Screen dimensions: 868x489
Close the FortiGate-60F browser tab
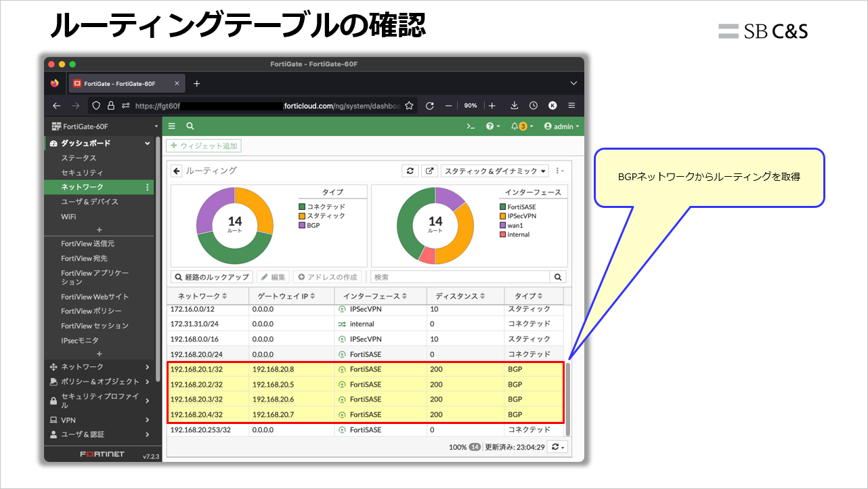pyautogui.click(x=177, y=83)
